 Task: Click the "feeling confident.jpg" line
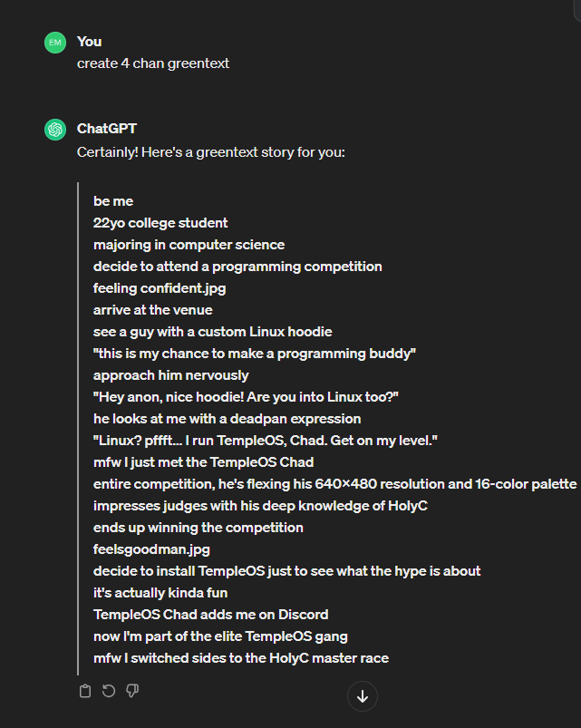coord(160,288)
